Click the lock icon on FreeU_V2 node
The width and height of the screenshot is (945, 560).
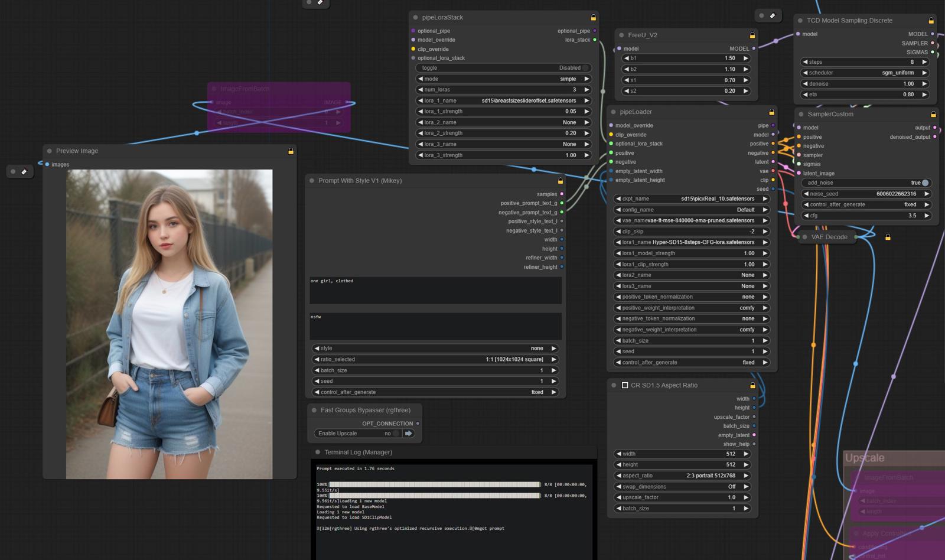(752, 35)
